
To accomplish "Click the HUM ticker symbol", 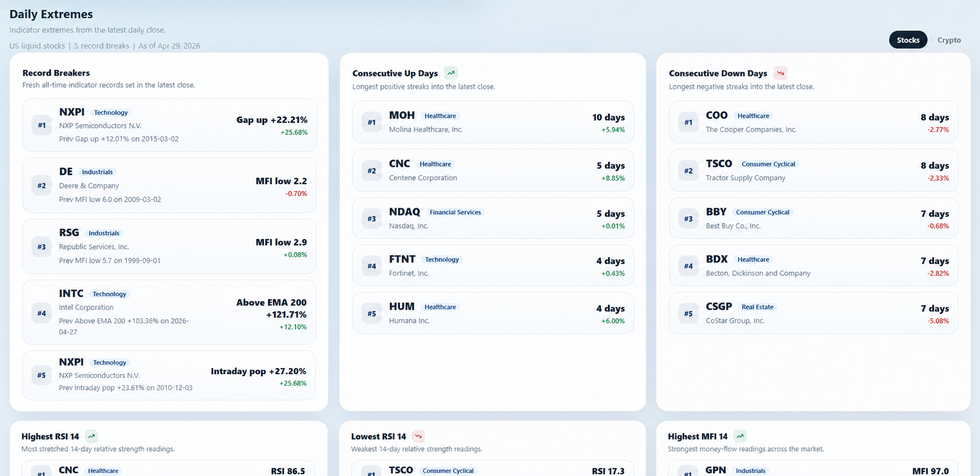I will 402,307.
